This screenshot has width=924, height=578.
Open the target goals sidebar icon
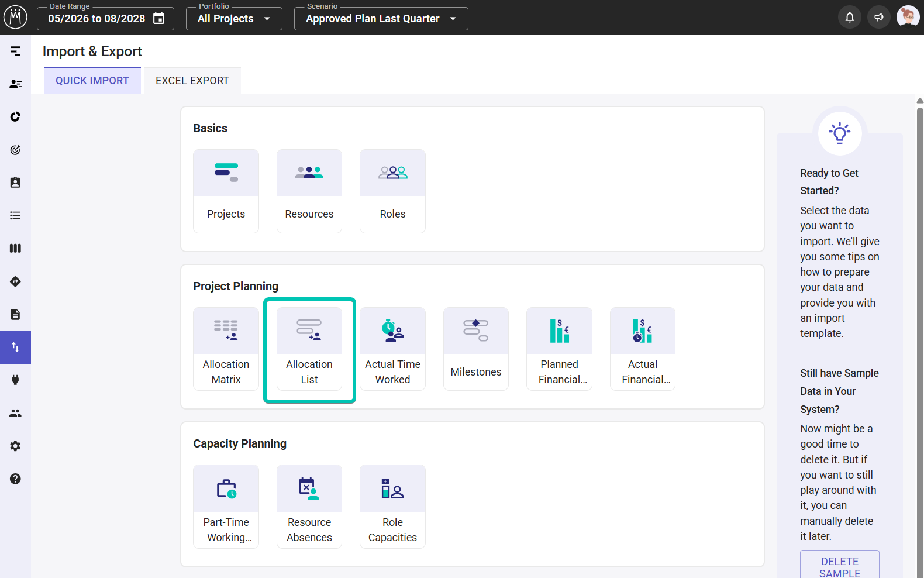pyautogui.click(x=15, y=150)
